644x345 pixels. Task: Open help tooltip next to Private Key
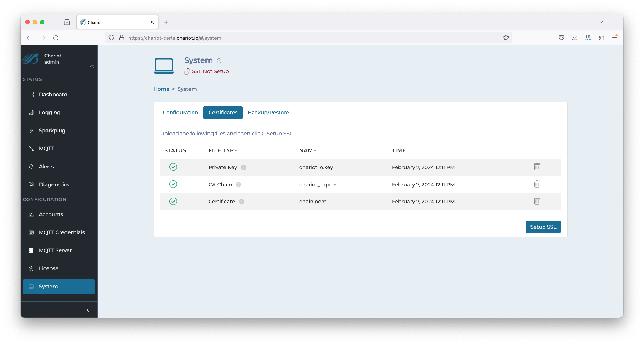tap(244, 167)
